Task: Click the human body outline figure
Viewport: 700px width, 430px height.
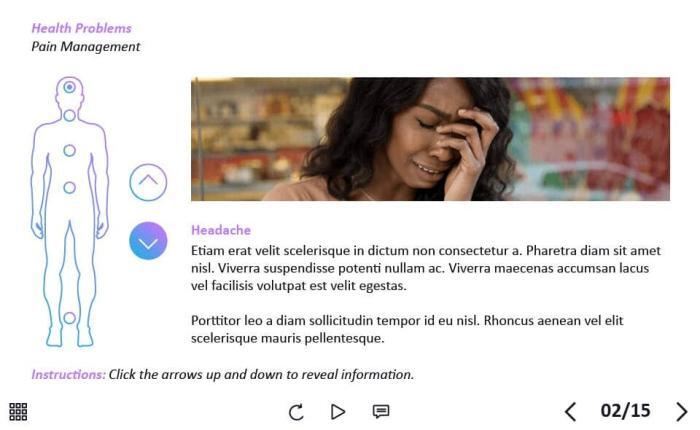Action: click(x=69, y=212)
